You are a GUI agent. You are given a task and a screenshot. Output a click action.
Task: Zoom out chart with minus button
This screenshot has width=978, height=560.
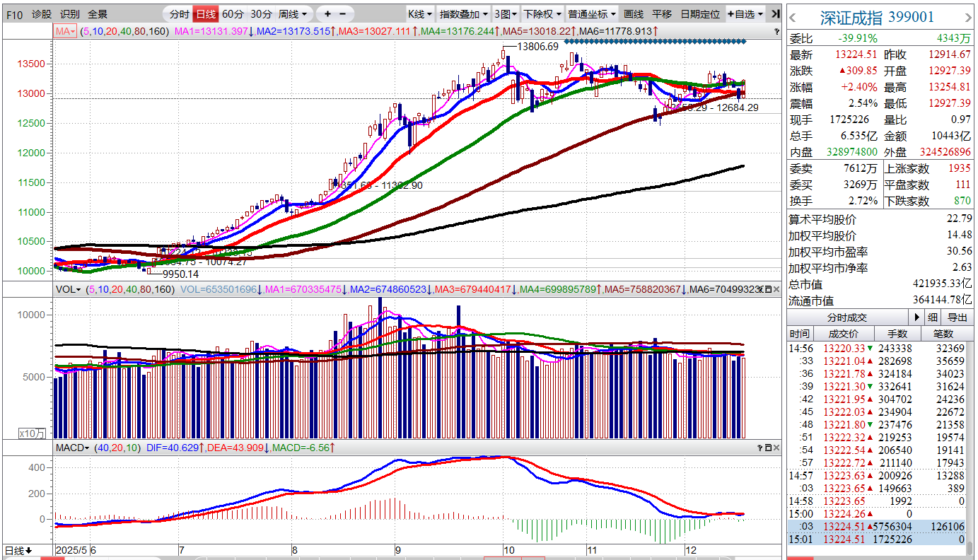point(343,14)
